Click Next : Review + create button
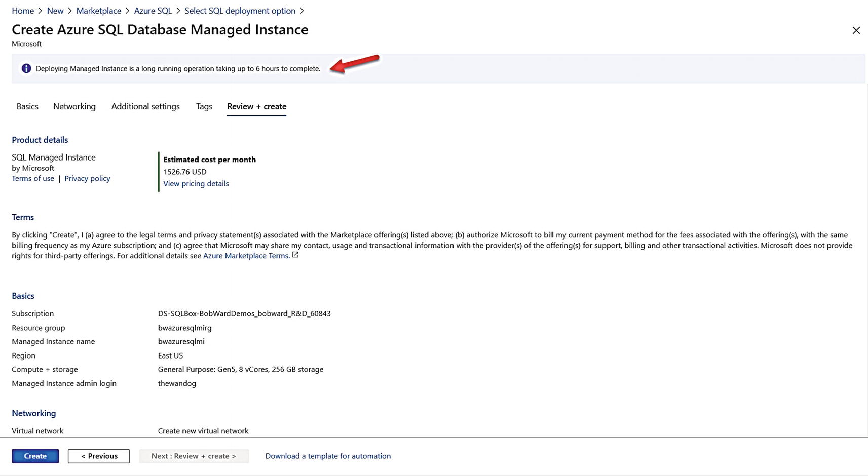This screenshot has height=476, width=868. (x=194, y=456)
